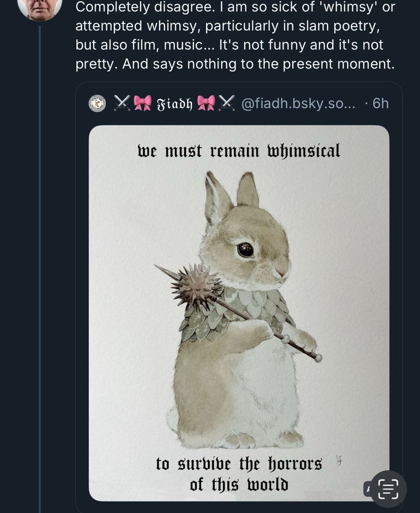This screenshot has width=420, height=513.
Task: Tap the bunny's eye in the image
Action: pos(245,250)
